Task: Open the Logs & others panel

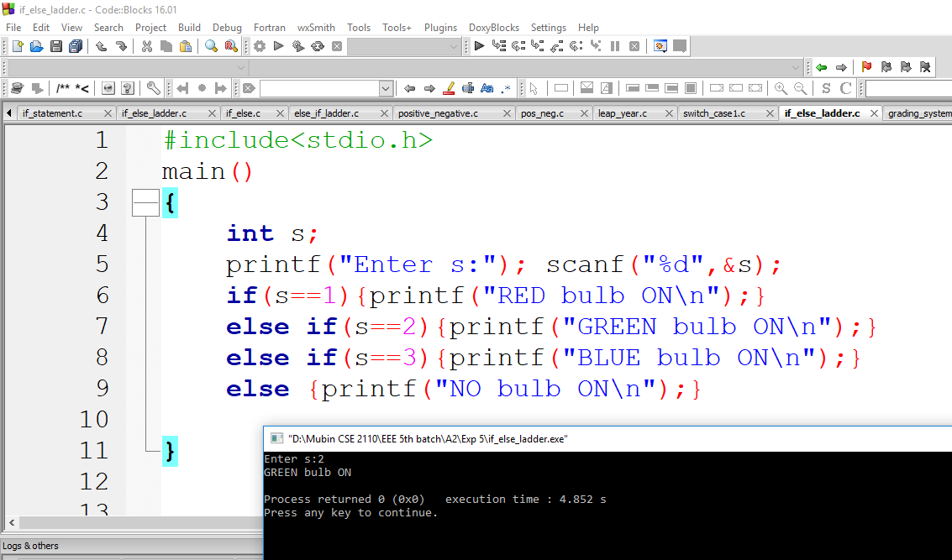Action: tap(30, 546)
